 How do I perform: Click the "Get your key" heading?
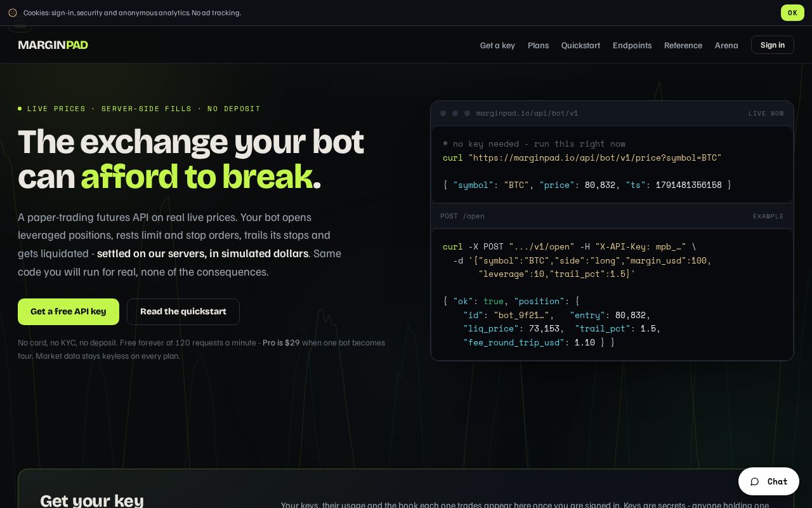(92, 500)
